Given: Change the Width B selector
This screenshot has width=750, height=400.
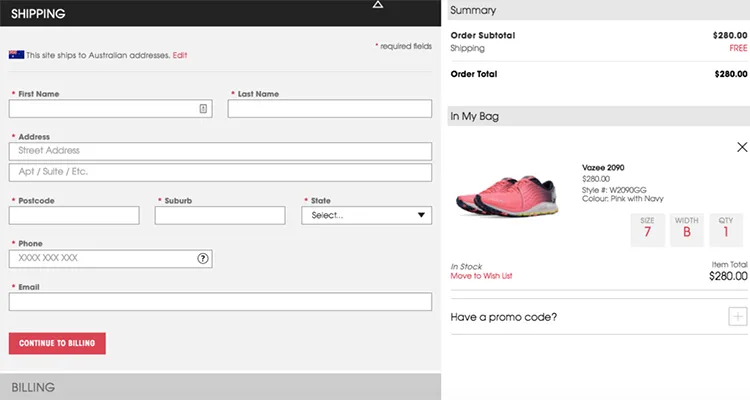Looking at the screenshot, I should click(687, 230).
